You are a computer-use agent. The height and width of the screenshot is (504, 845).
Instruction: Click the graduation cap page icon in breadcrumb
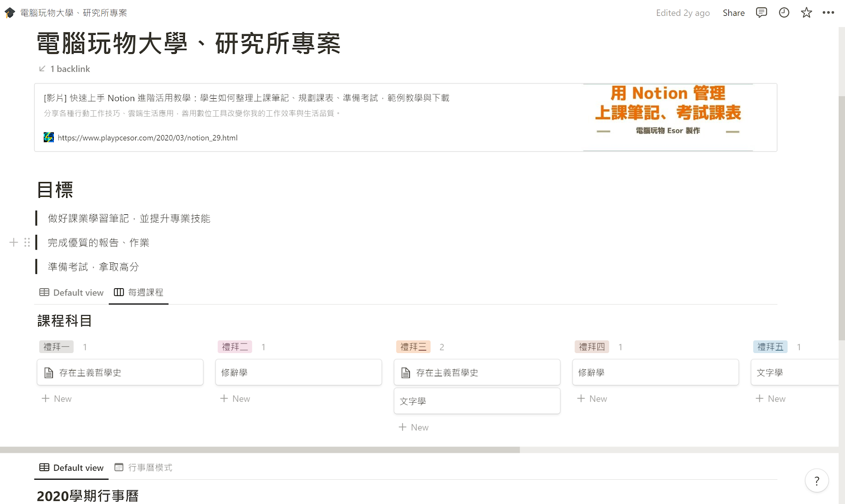(10, 13)
